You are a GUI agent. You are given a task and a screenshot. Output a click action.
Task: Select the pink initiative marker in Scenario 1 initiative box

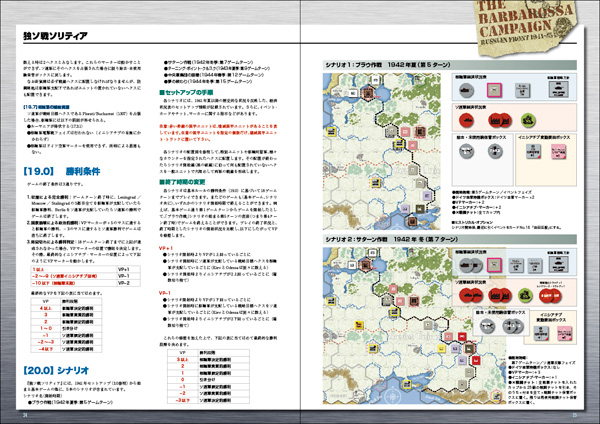559,152
